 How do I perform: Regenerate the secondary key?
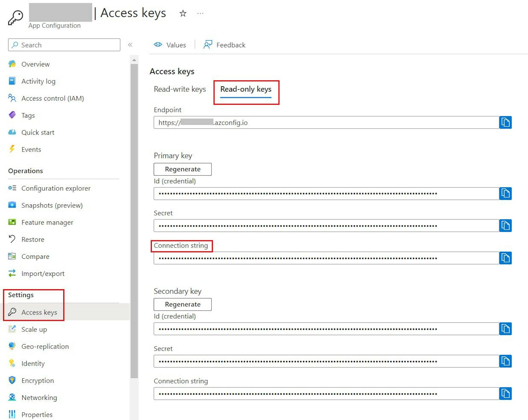(x=182, y=304)
